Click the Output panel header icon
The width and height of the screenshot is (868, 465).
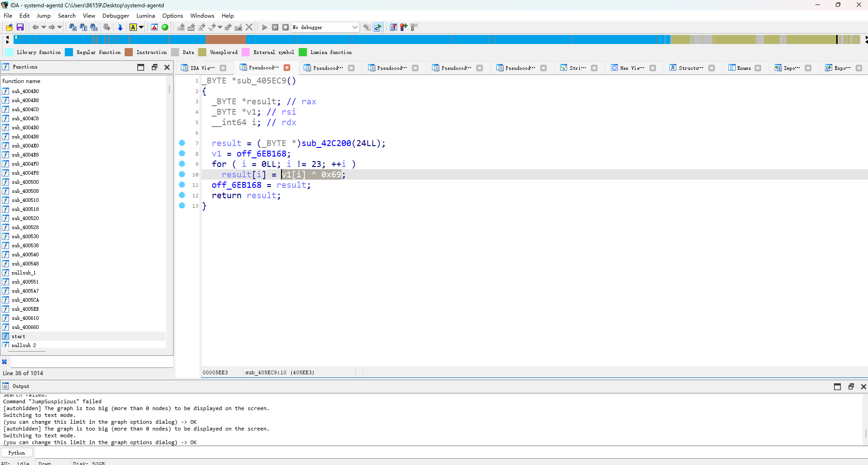(x=5, y=386)
